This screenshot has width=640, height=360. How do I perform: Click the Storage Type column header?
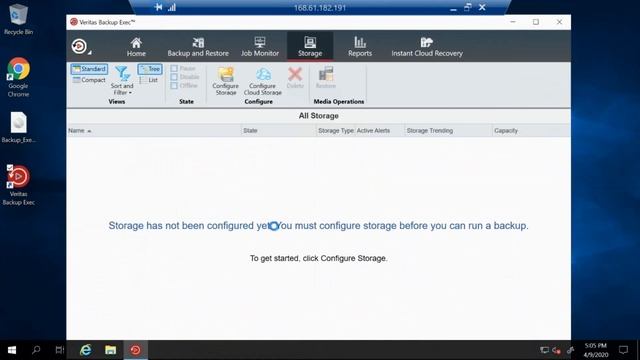click(336, 131)
